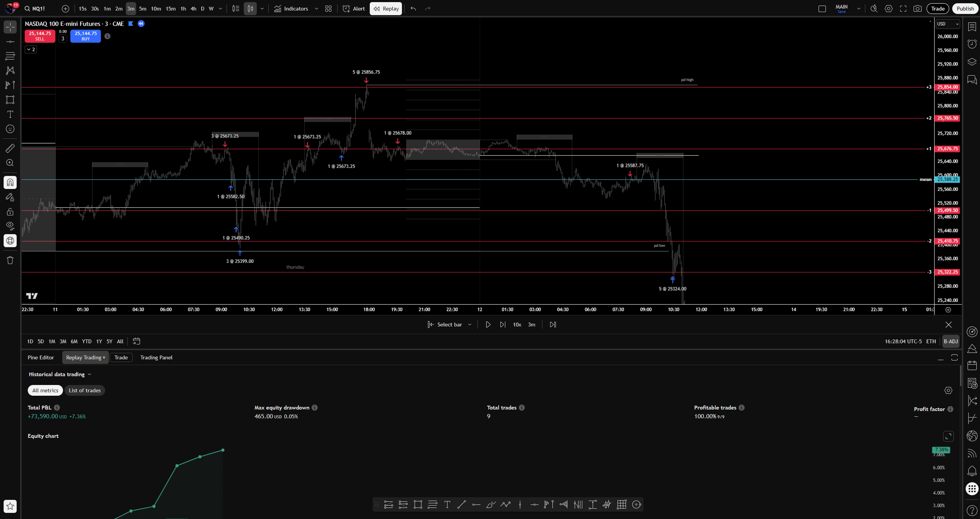Toggle lock all drawings tool
The image size is (980, 519).
coord(10,212)
